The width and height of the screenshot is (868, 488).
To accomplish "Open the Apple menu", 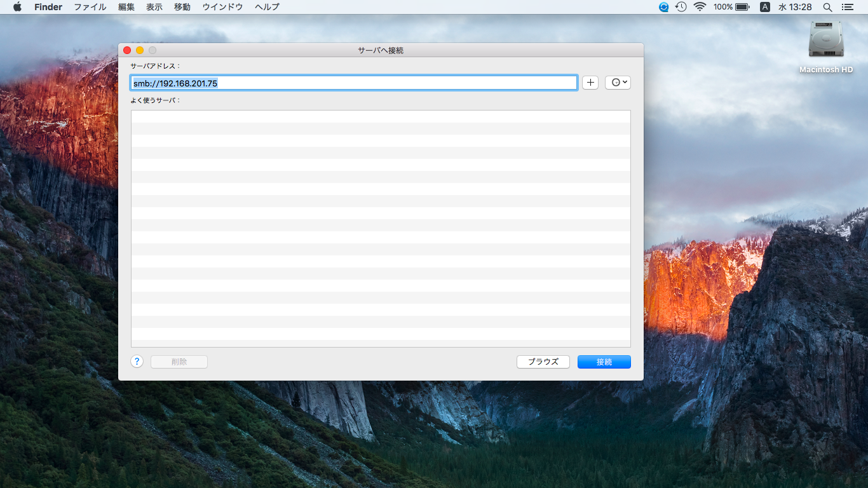I will point(17,7).
